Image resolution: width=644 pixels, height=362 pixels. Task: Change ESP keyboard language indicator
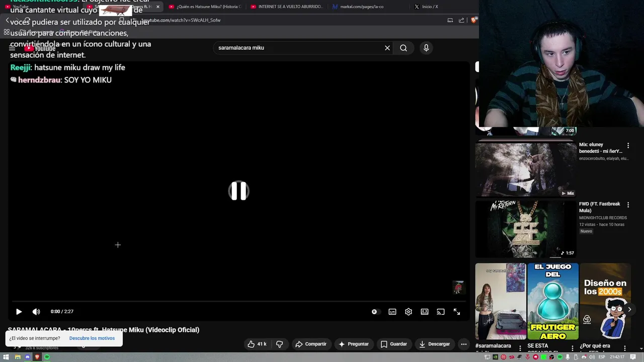[x=602, y=357]
